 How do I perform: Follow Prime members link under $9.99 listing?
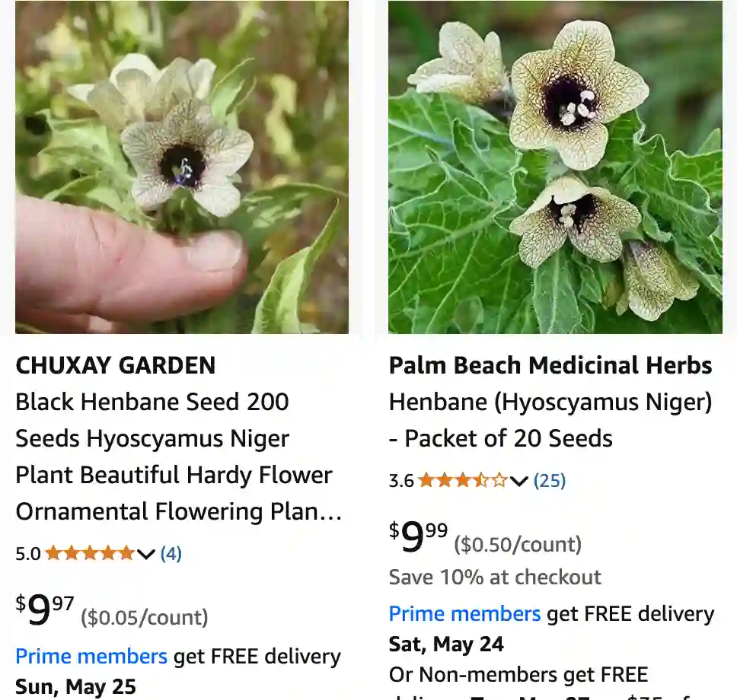(464, 614)
